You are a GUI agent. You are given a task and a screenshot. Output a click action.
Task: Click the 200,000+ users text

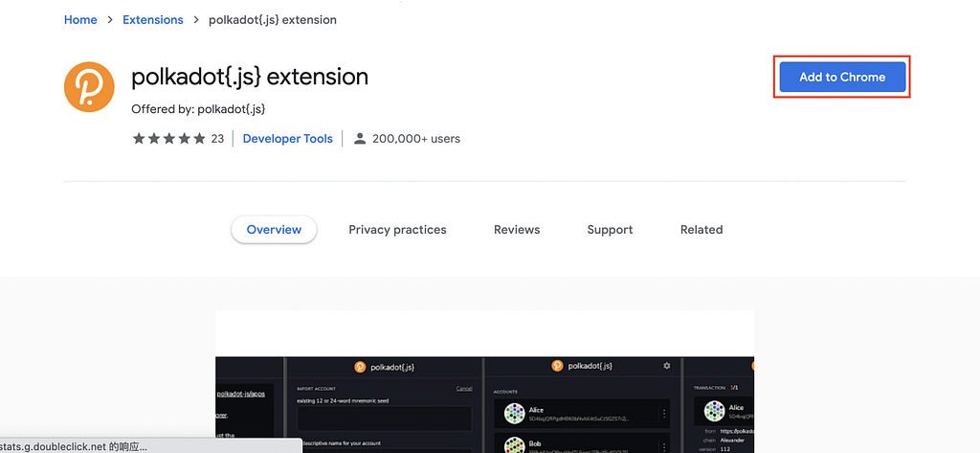[x=416, y=139]
